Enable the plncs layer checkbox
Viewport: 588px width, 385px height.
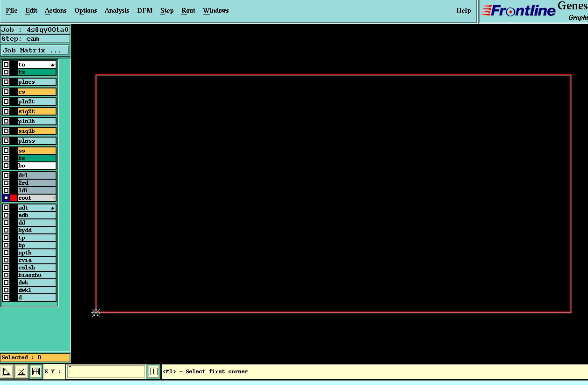click(6, 82)
